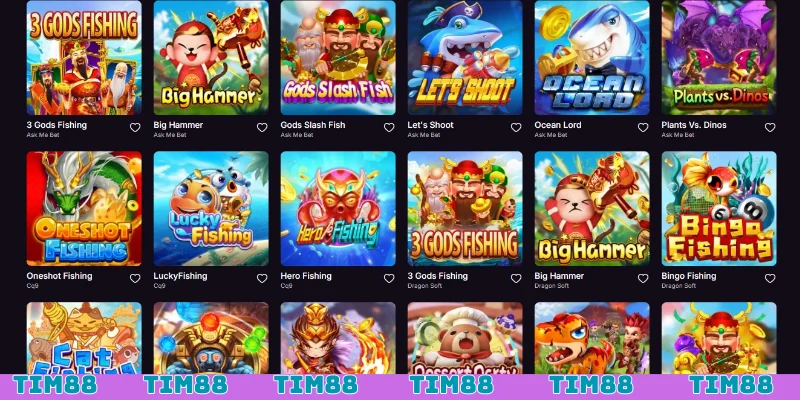Heart the LuckyFishing game
Viewport: 800px width, 400px height.
tap(262, 279)
